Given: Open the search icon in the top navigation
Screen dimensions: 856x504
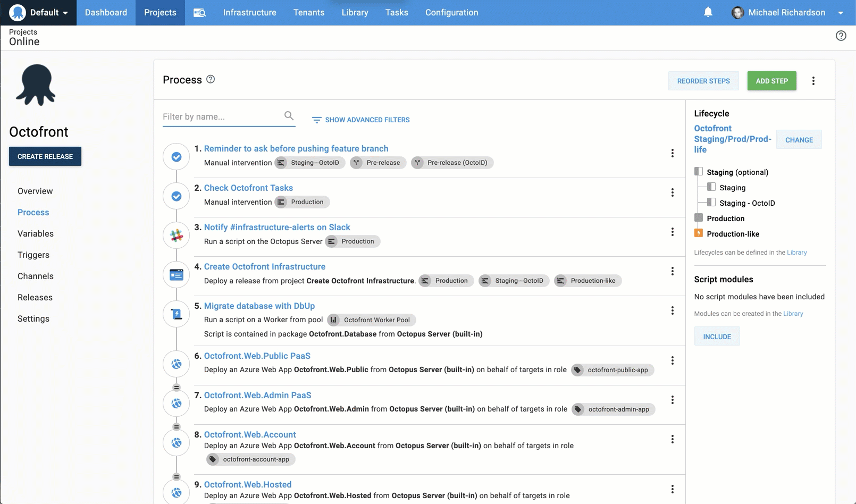Looking at the screenshot, I should (199, 13).
